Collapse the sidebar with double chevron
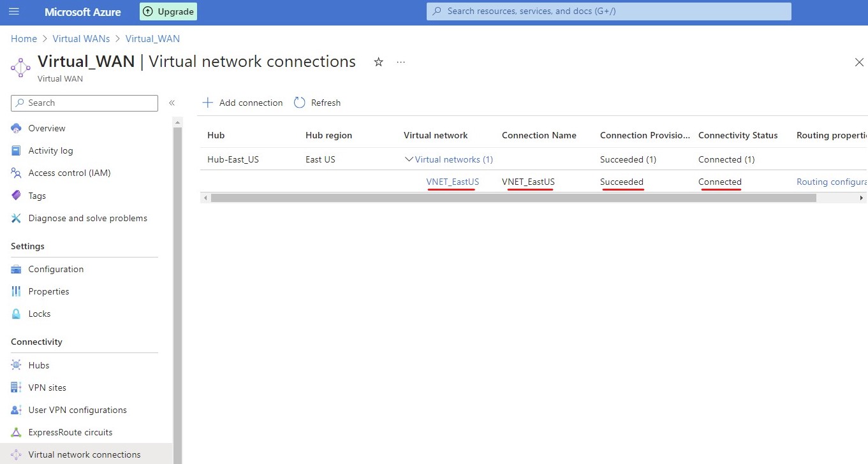The width and height of the screenshot is (868, 464). [x=172, y=103]
